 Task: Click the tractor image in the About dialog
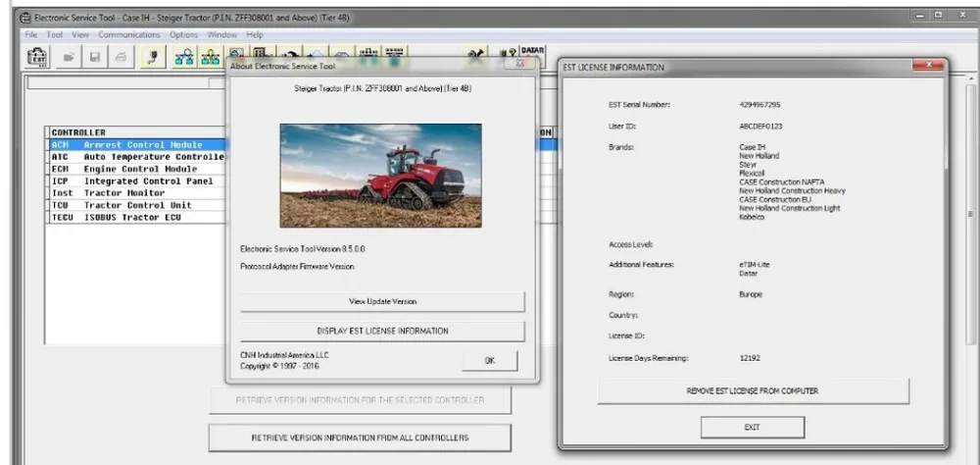(380, 176)
